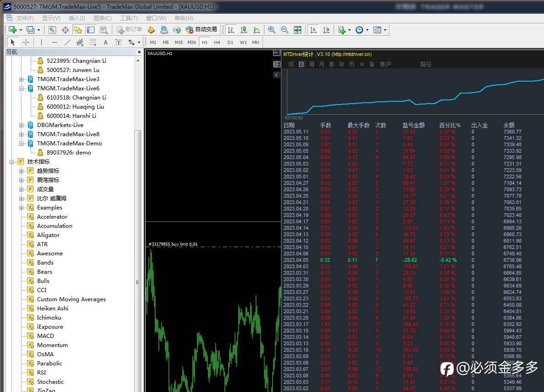
Task: Select the trendline drawing tool
Action: [x=67, y=43]
